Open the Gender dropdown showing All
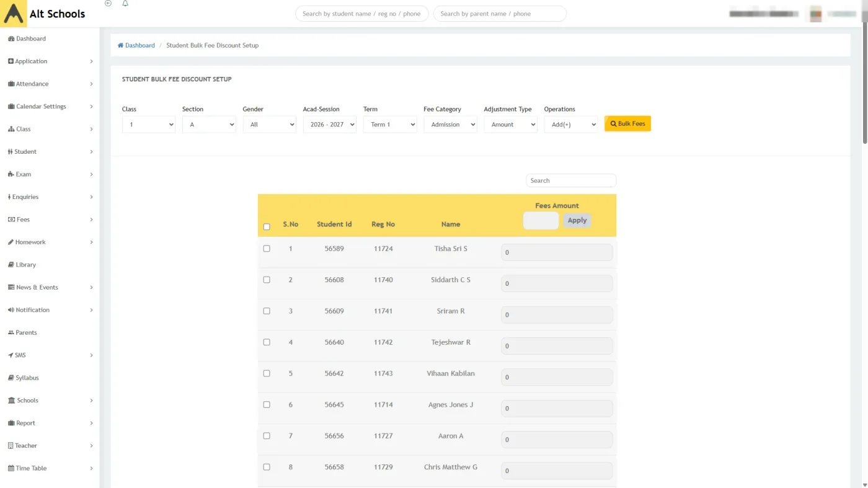 click(x=270, y=125)
